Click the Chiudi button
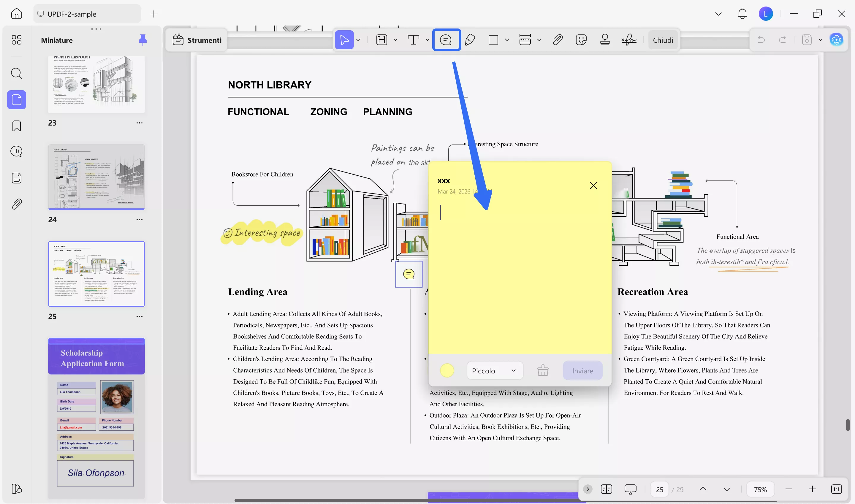855x504 pixels. [x=662, y=40]
